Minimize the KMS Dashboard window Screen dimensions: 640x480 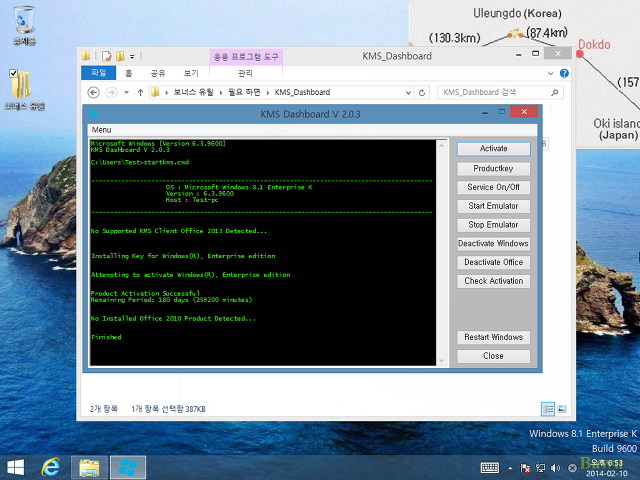point(485,112)
